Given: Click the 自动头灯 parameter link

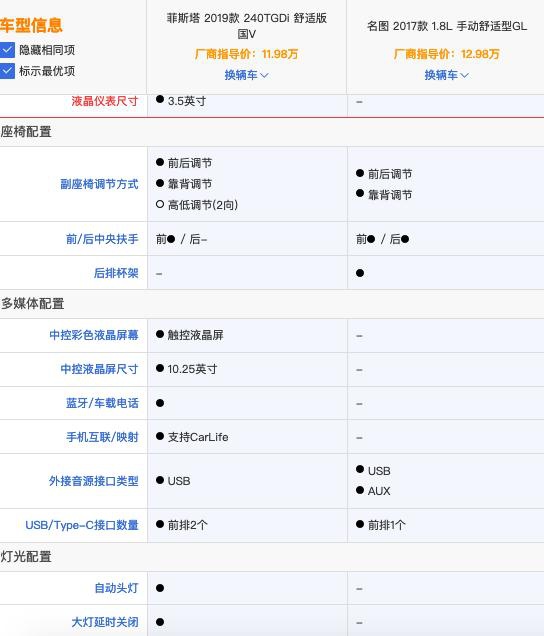Looking at the screenshot, I should pyautogui.click(x=116, y=588).
